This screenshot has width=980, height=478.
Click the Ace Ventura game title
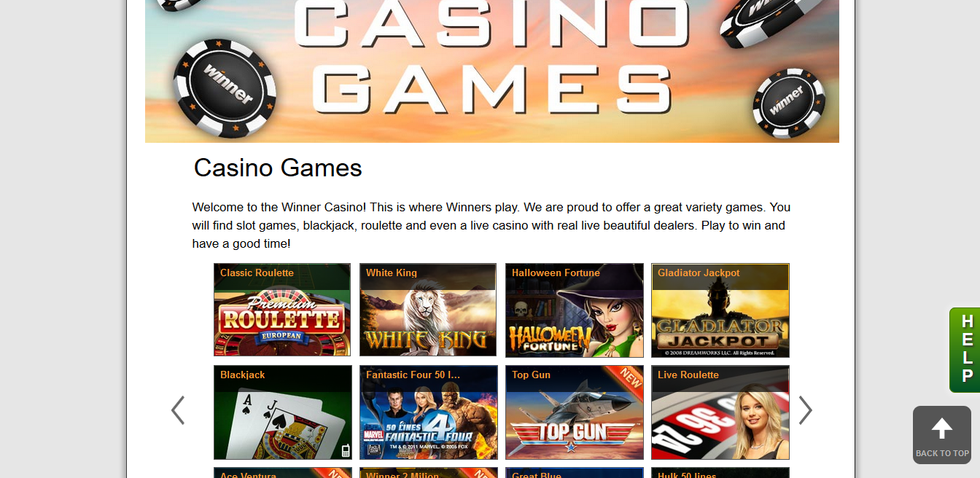[x=248, y=474]
